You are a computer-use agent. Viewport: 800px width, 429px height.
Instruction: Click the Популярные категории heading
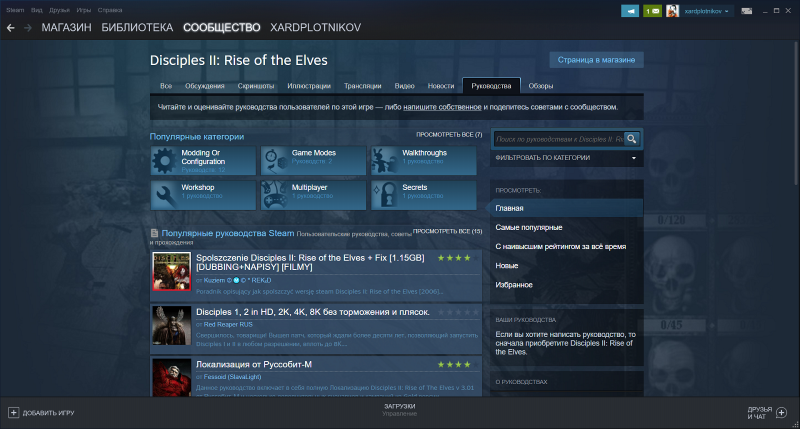pyautogui.click(x=197, y=137)
